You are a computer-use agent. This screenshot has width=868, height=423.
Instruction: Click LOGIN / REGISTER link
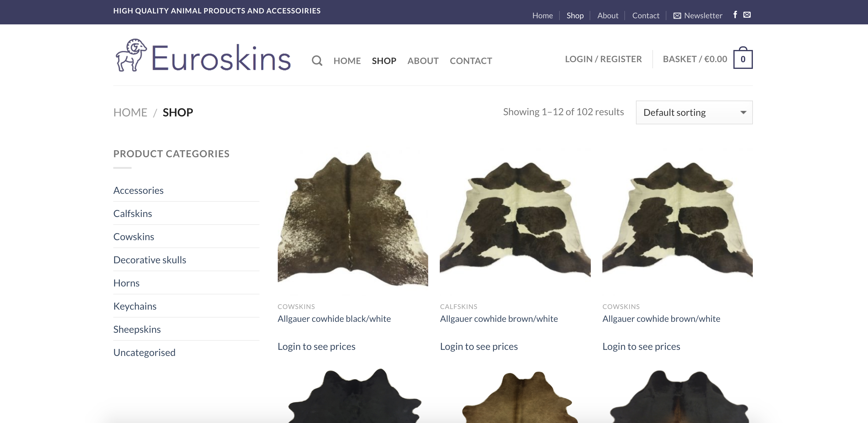[603, 59]
